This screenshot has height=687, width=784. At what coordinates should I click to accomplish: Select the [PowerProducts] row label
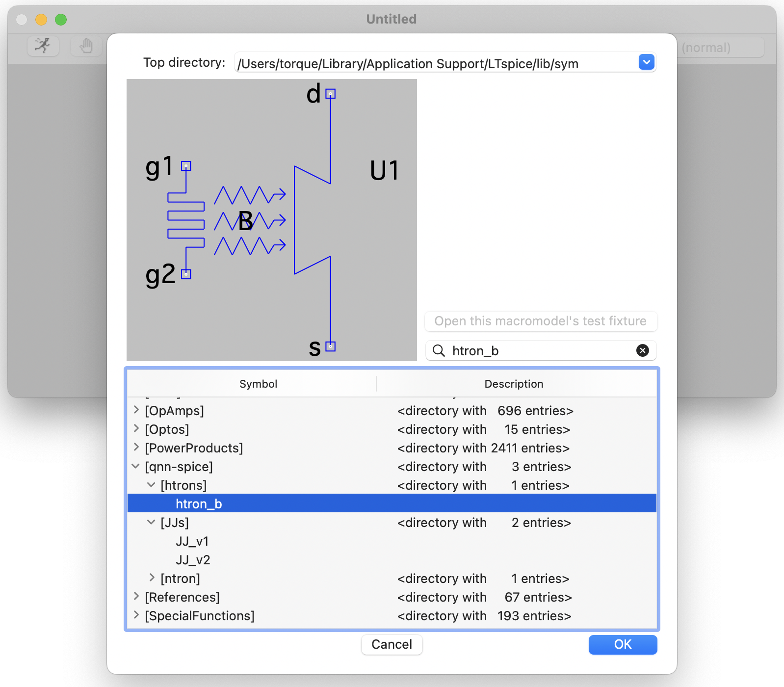click(x=194, y=448)
